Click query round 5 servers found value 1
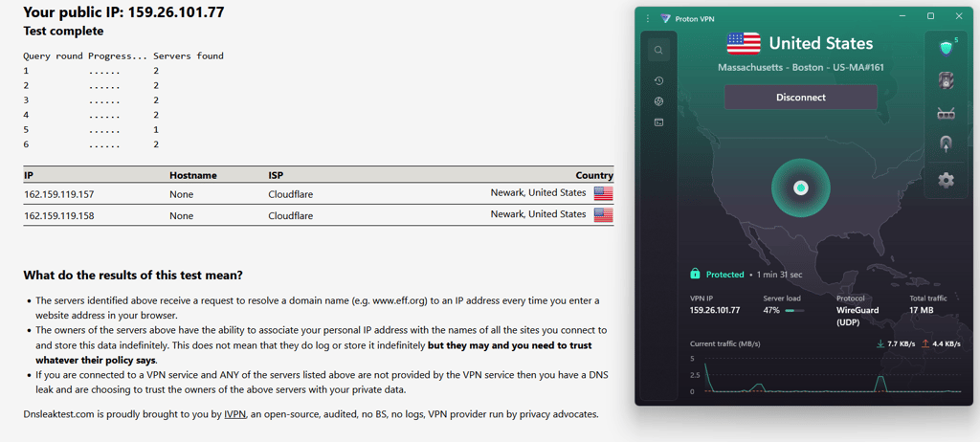Image resolution: width=980 pixels, height=442 pixels. pyautogui.click(x=156, y=130)
